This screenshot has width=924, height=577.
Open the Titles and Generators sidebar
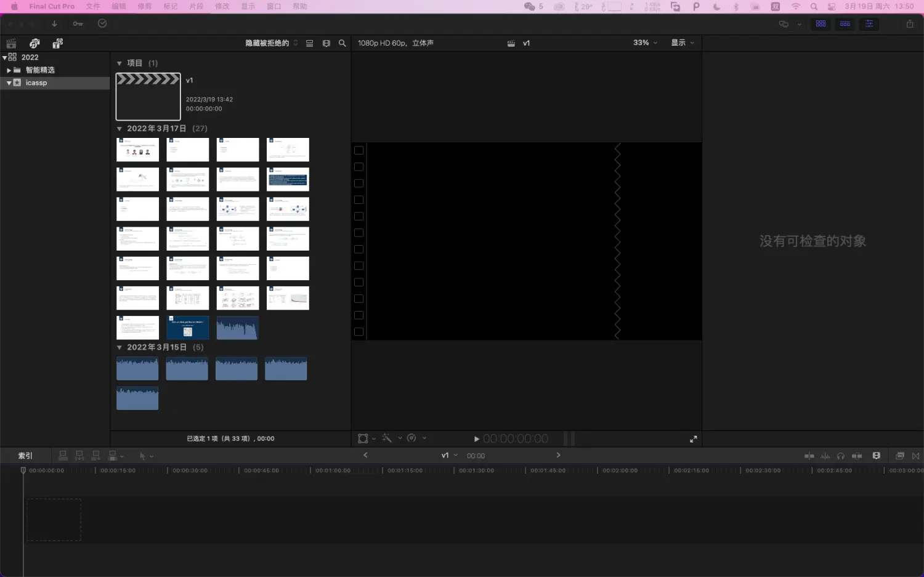(57, 43)
